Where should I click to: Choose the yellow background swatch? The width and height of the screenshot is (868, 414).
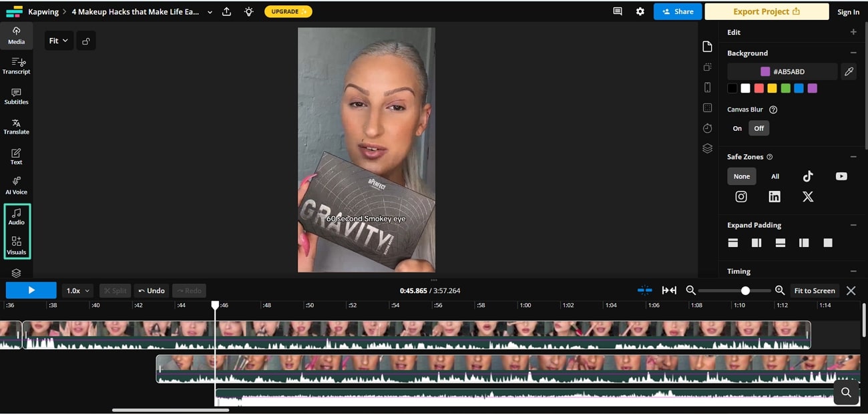[772, 88]
